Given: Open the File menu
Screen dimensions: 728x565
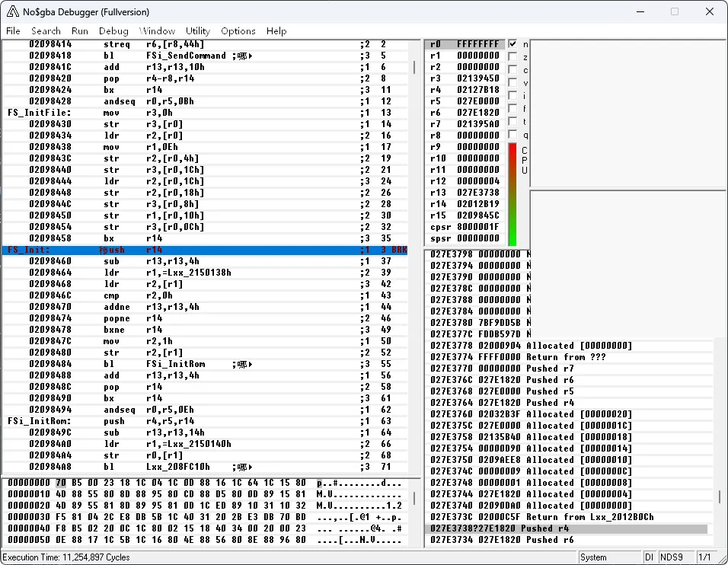Looking at the screenshot, I should click(13, 31).
